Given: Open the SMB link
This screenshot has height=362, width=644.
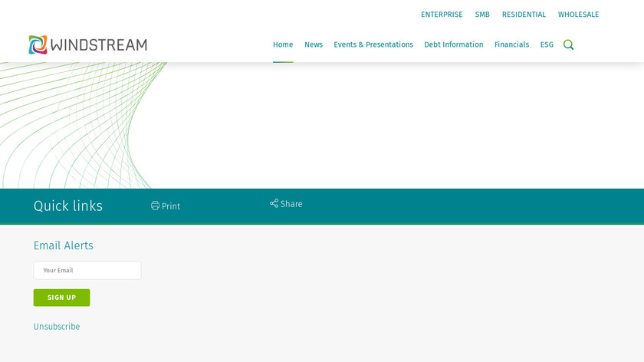Looking at the screenshot, I should pos(482,15).
